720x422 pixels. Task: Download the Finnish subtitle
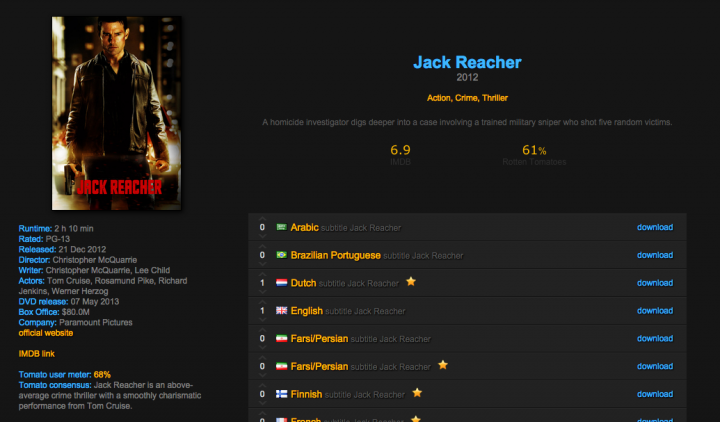655,394
